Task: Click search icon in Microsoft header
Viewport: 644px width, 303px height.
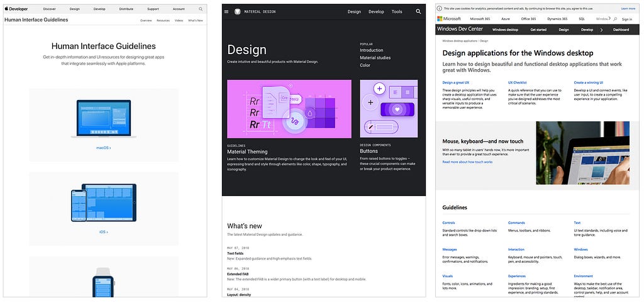Action: click(615, 19)
